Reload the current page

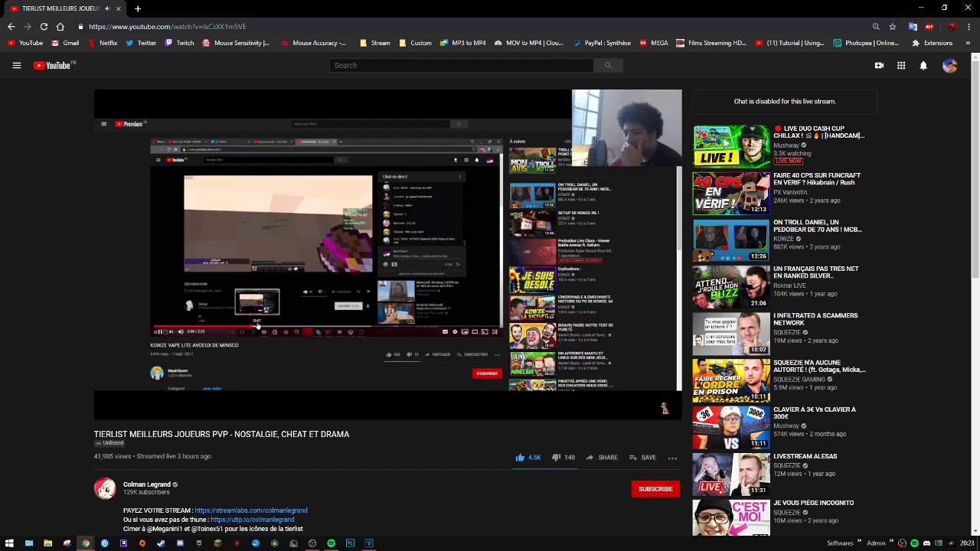(x=44, y=27)
